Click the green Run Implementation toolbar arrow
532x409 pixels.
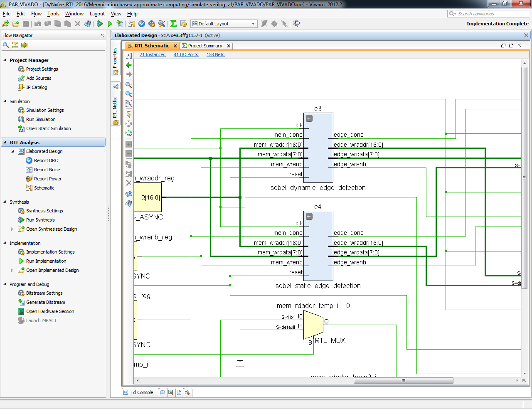coord(110,24)
